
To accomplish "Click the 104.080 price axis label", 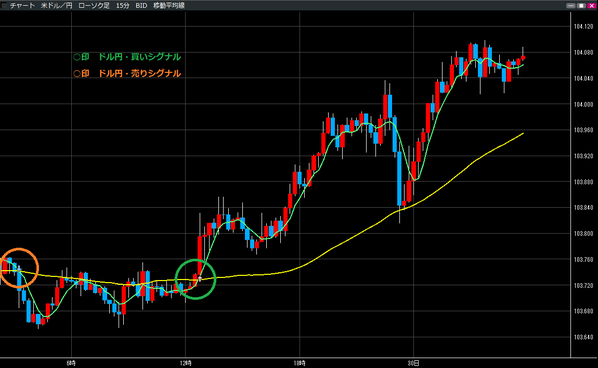I will point(584,53).
